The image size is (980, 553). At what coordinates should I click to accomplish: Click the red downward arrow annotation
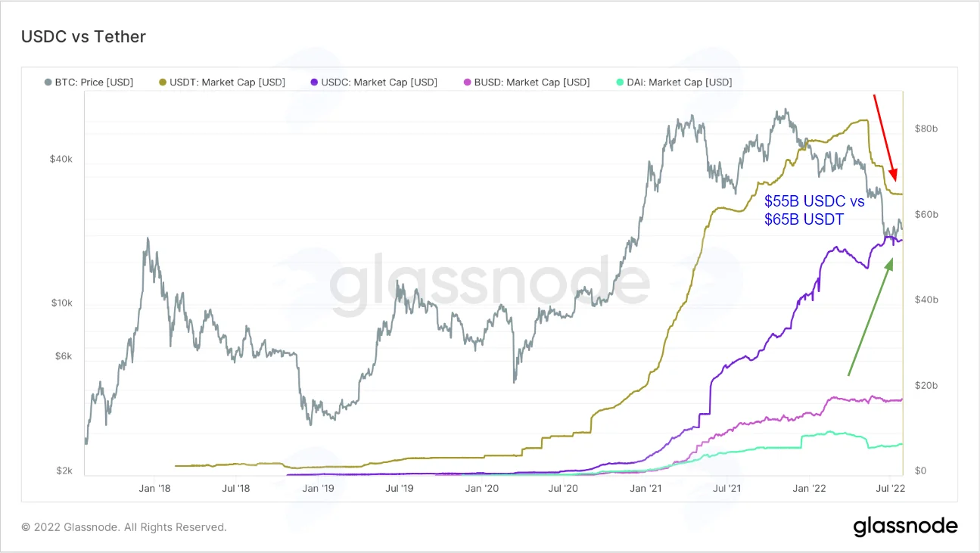point(885,138)
